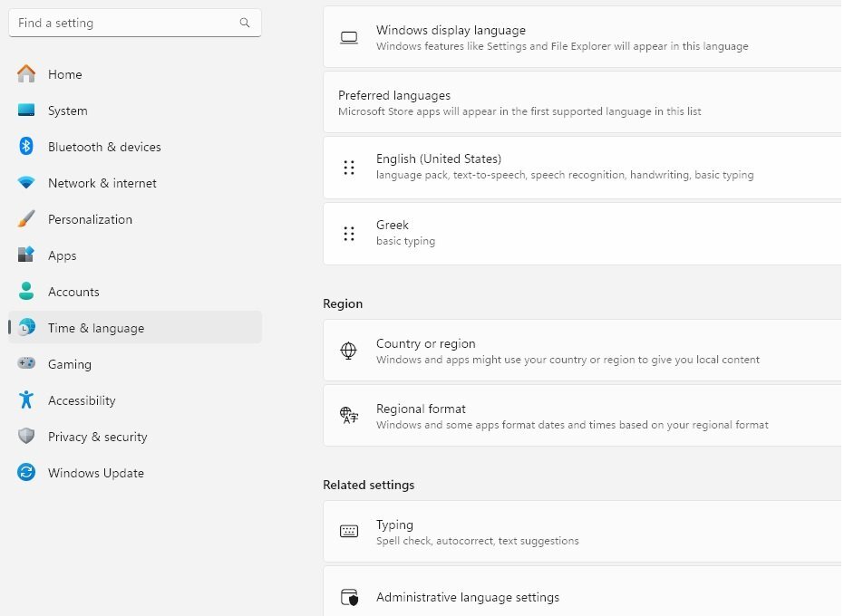844x616 pixels.
Task: Expand the Country or region setting
Action: (x=582, y=351)
